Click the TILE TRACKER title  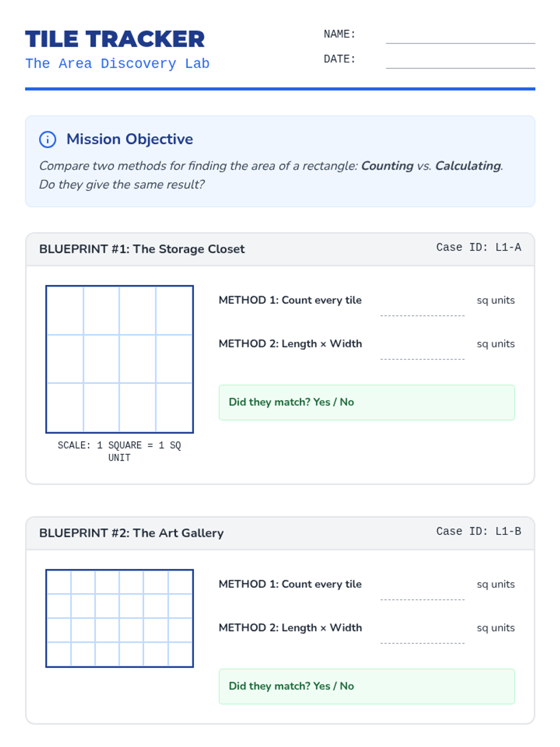pos(115,39)
